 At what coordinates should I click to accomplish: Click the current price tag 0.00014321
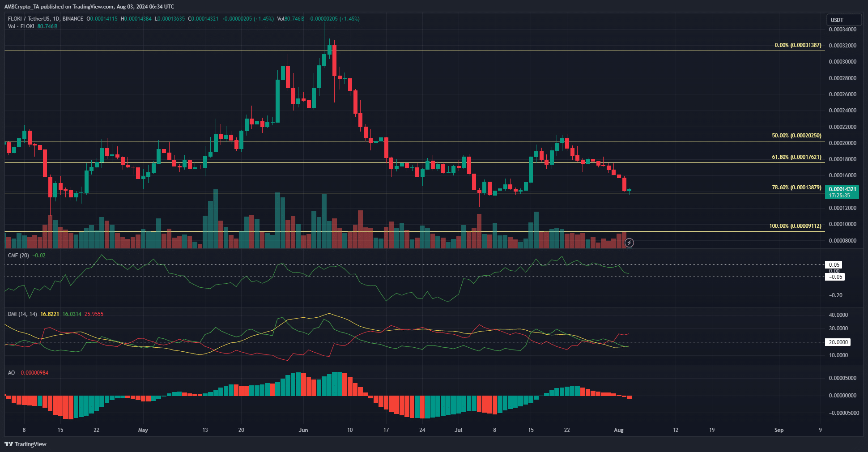point(842,192)
